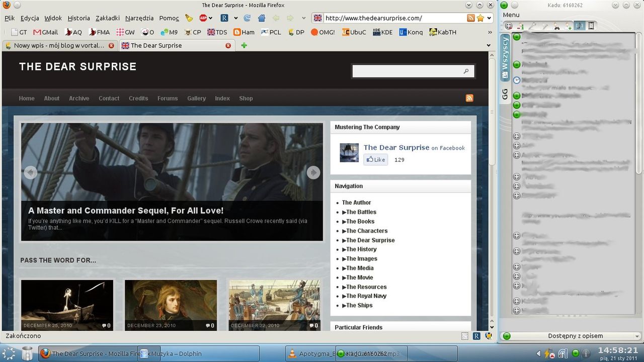Go to the Firefox home page icon
644x362 pixels.
(x=261, y=18)
